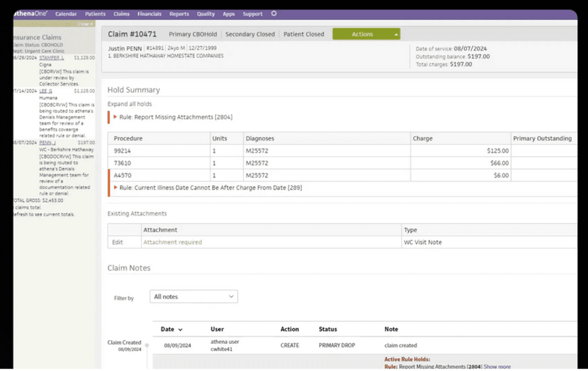Open the Claims menu

coord(121,14)
